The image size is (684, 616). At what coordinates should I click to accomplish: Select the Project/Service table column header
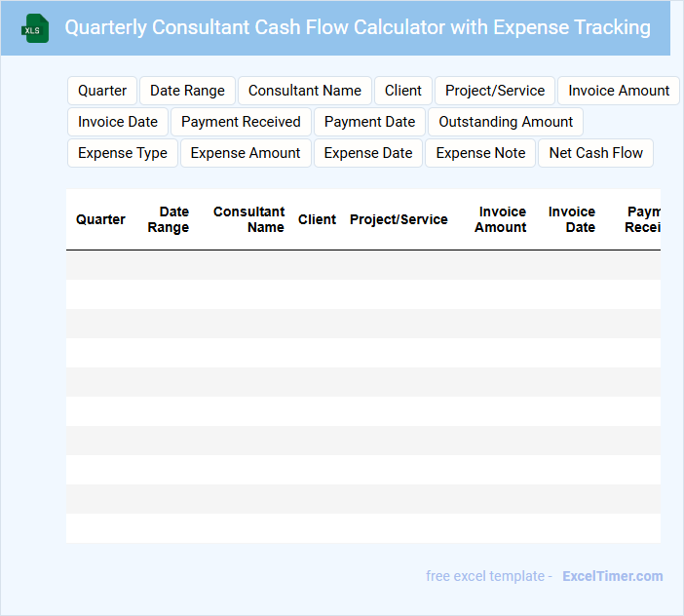pyautogui.click(x=399, y=219)
